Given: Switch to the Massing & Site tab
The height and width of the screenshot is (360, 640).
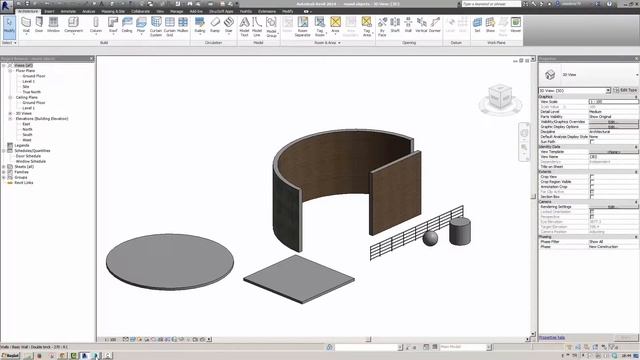Looking at the screenshot, I should pyautogui.click(x=113, y=11).
